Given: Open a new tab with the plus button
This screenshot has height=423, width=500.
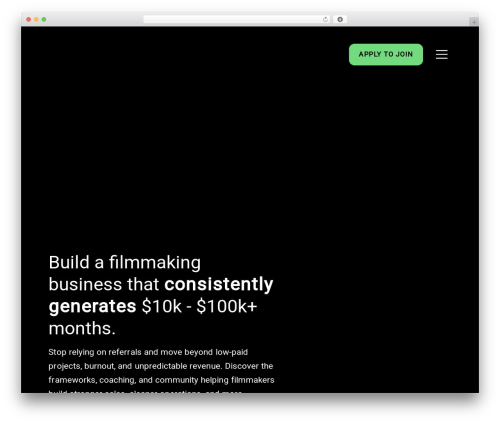Looking at the screenshot, I should [x=474, y=22].
